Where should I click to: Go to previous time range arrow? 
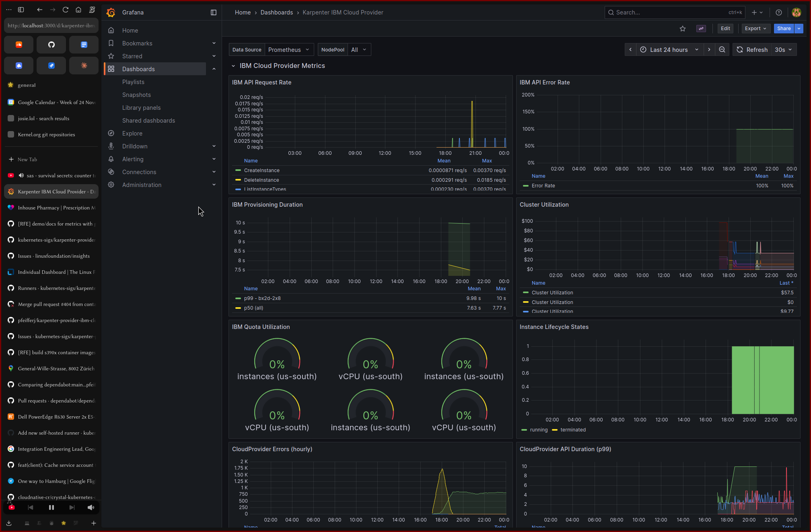pyautogui.click(x=630, y=49)
